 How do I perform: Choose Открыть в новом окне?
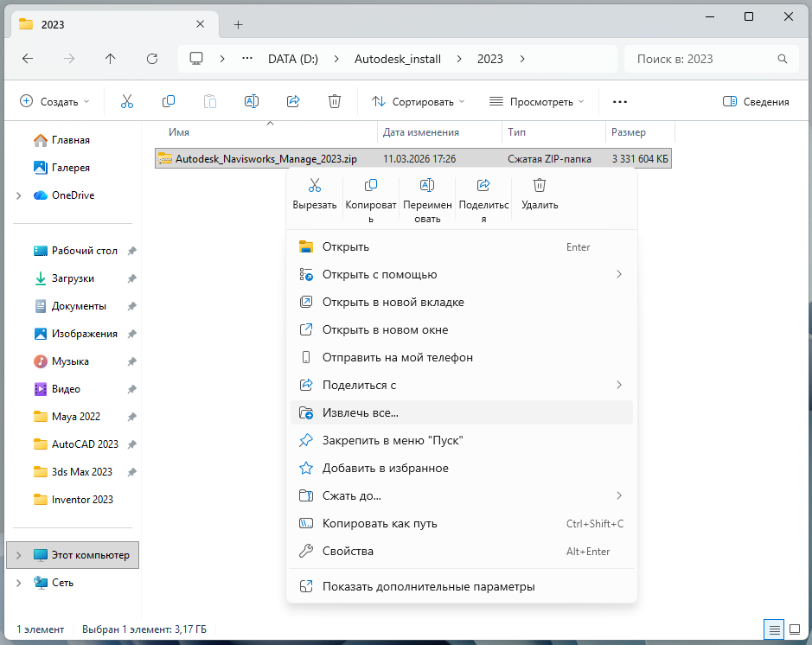(462, 329)
